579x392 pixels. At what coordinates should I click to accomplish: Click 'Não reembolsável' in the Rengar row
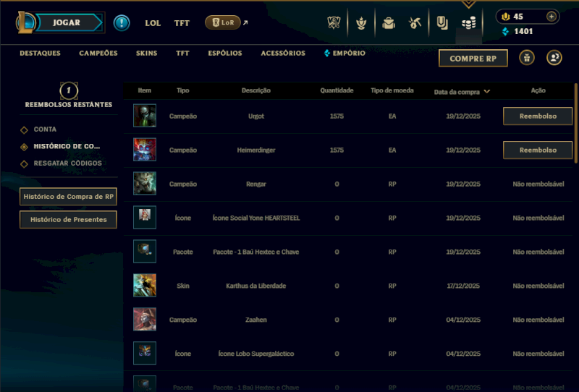point(538,184)
